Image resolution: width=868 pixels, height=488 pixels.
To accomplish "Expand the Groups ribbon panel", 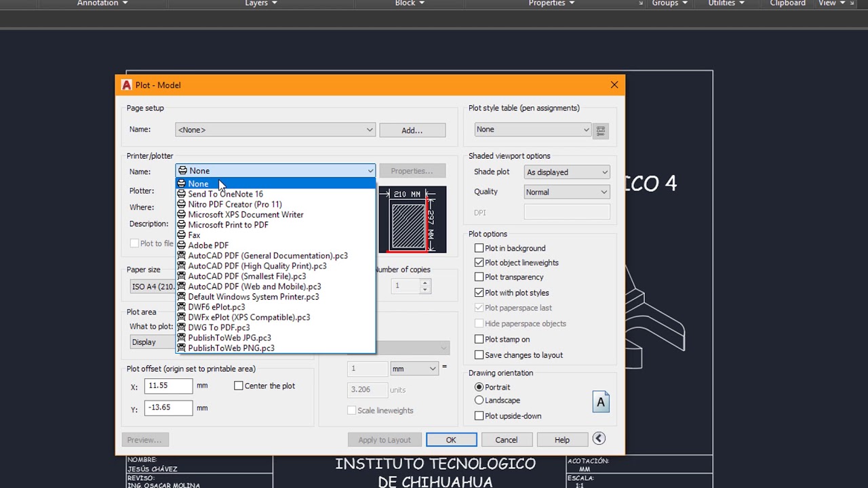I will pos(669,3).
